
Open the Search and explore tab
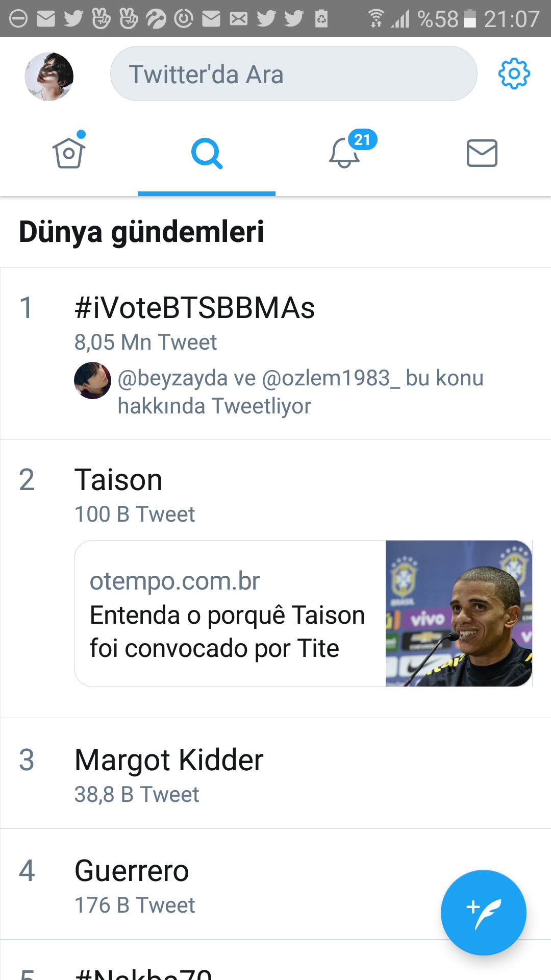207,153
